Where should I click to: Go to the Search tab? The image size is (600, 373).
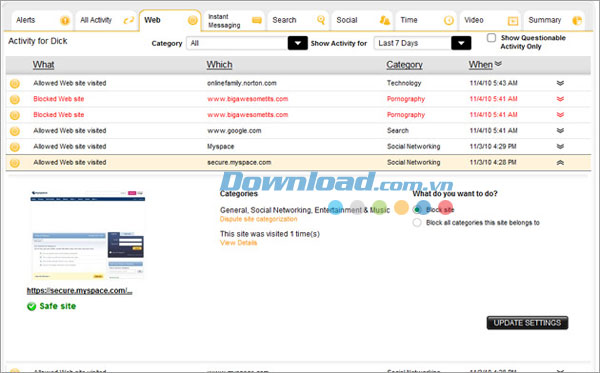(x=298, y=20)
